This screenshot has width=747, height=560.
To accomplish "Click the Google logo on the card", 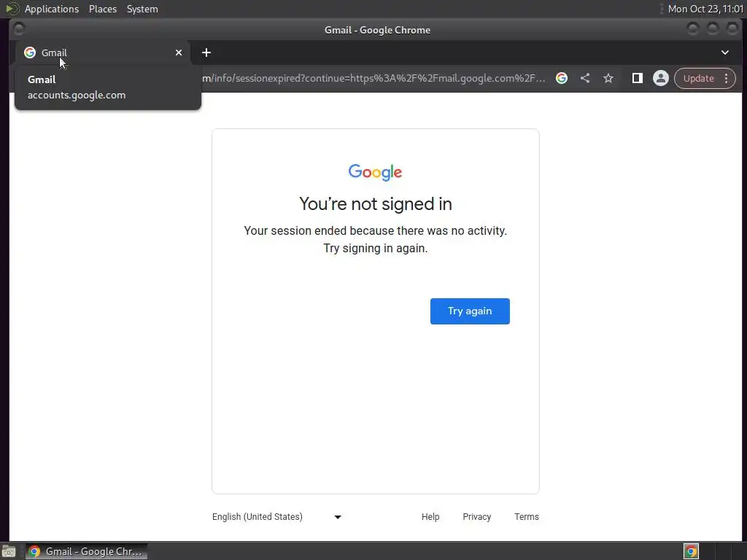I will pyautogui.click(x=376, y=172).
